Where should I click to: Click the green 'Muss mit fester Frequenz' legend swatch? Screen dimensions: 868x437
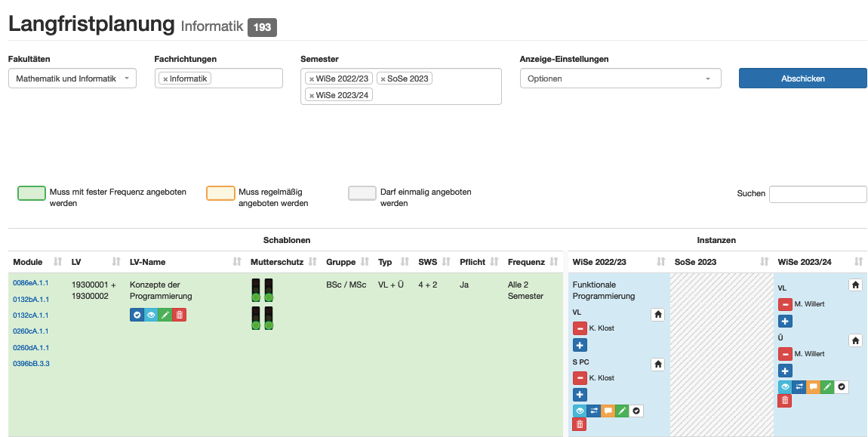(31, 193)
